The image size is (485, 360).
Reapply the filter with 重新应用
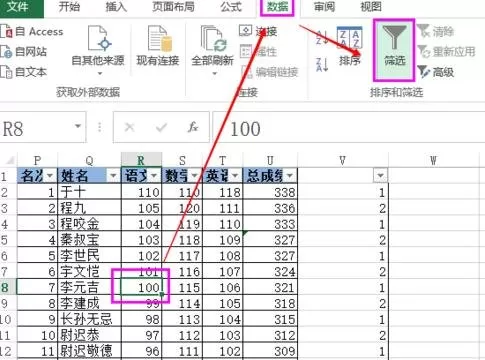[x=446, y=51]
